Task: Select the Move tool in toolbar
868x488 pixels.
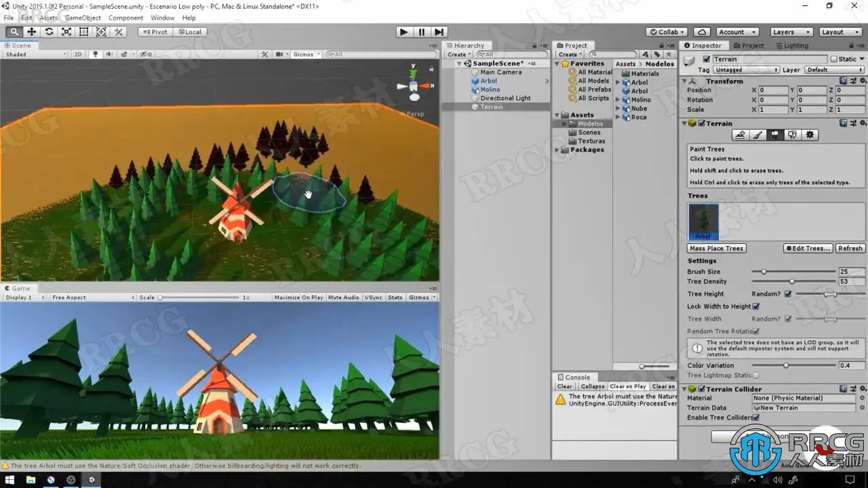Action: tap(32, 32)
